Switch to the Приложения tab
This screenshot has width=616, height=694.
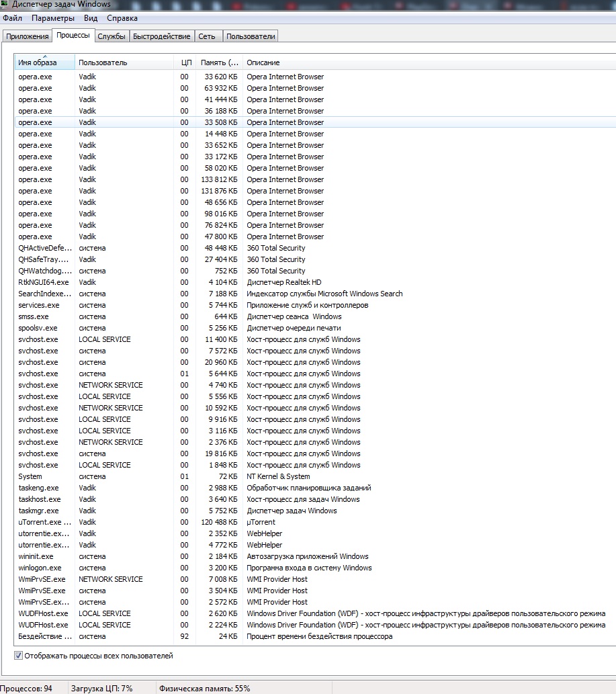tap(28, 36)
